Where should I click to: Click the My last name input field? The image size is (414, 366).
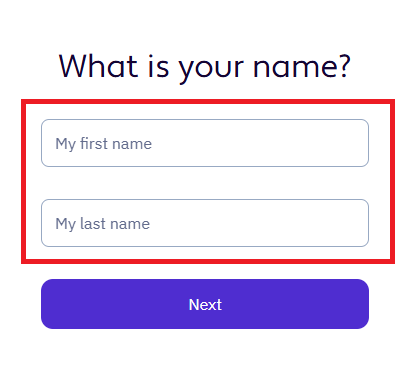coord(205,223)
